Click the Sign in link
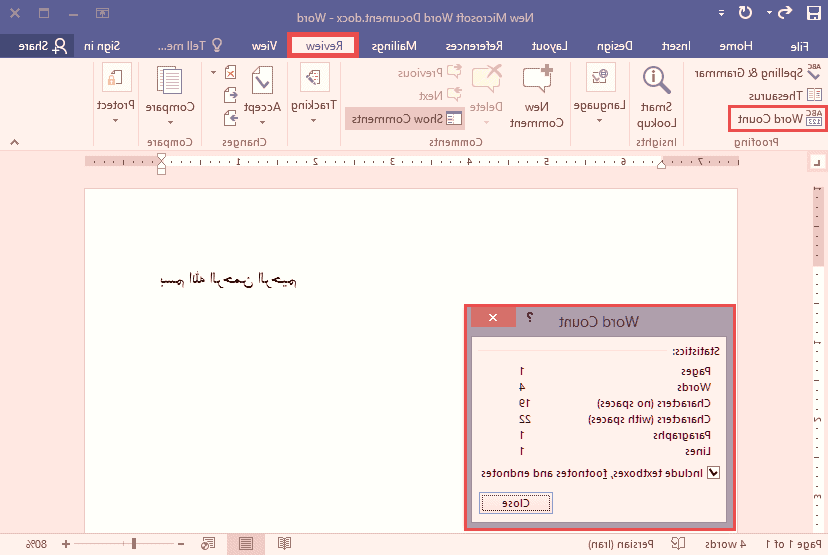Viewport: 828px width, 555px height. tap(102, 46)
